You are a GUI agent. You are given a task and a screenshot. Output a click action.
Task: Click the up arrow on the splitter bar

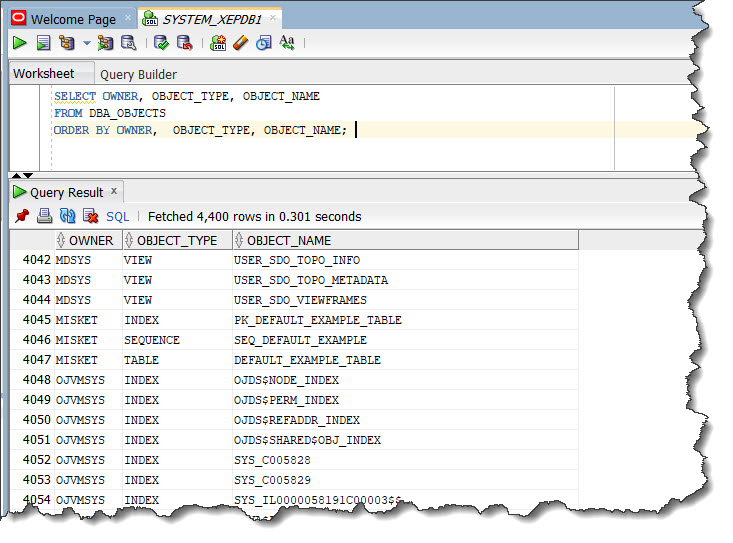coord(16,175)
